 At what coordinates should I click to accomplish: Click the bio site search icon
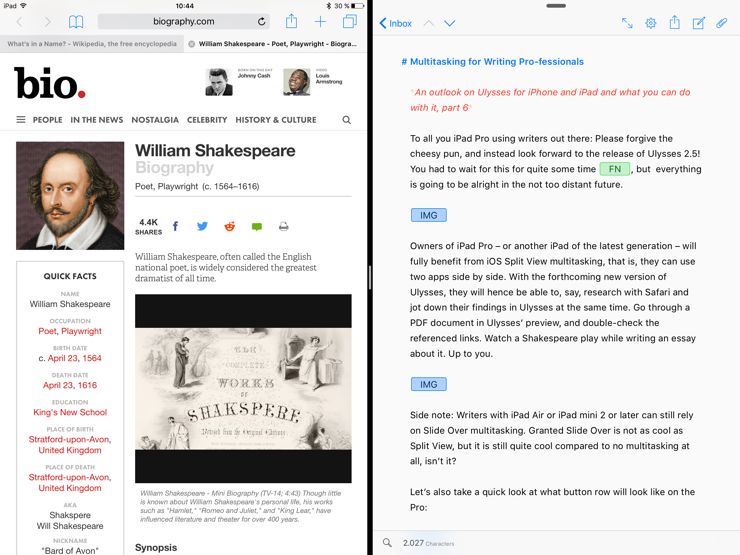[346, 120]
